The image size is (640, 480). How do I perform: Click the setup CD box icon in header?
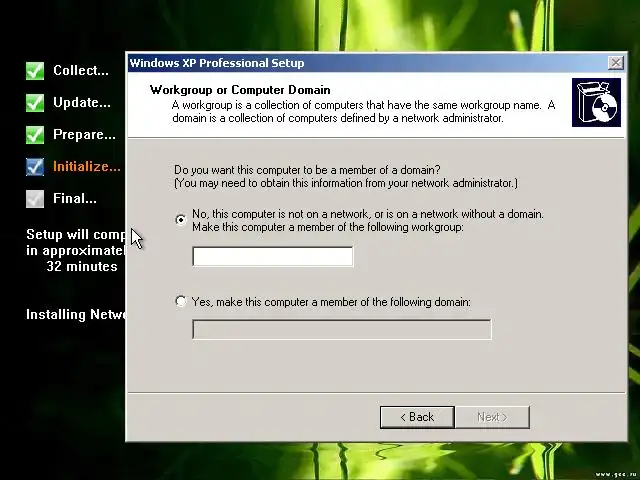point(596,102)
